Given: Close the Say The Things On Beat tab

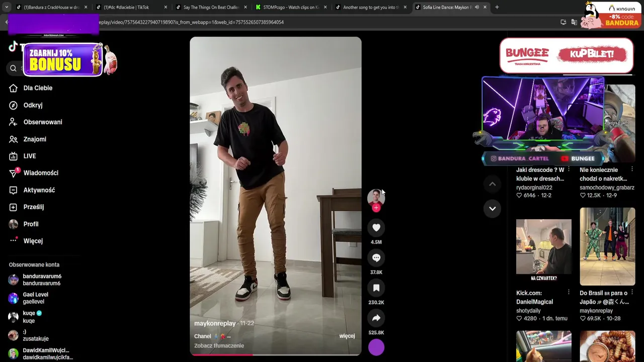Looking at the screenshot, I should 245,7.
